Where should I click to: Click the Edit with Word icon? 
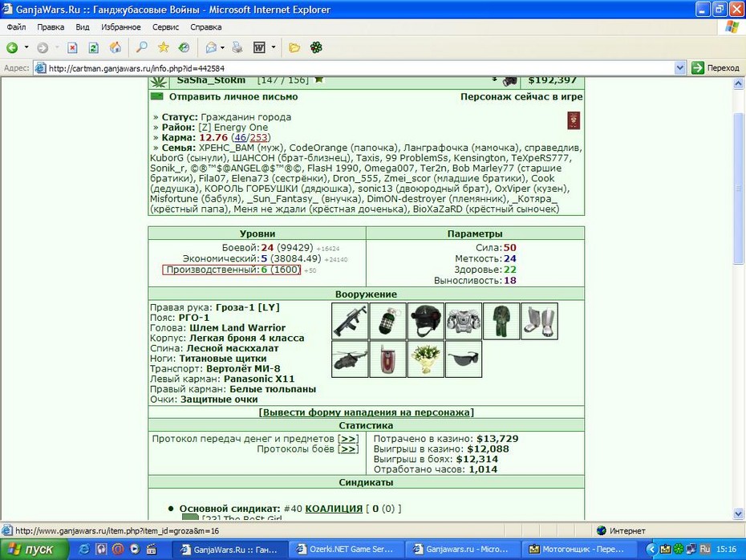tap(259, 47)
